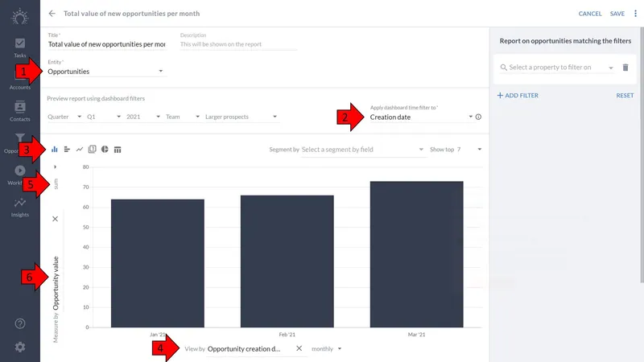This screenshot has height=362, width=644.
Task: Click the app logo at top of sidebar
Action: point(19,17)
